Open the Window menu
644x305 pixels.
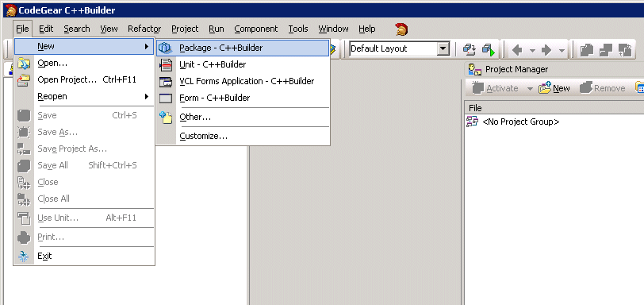333,29
